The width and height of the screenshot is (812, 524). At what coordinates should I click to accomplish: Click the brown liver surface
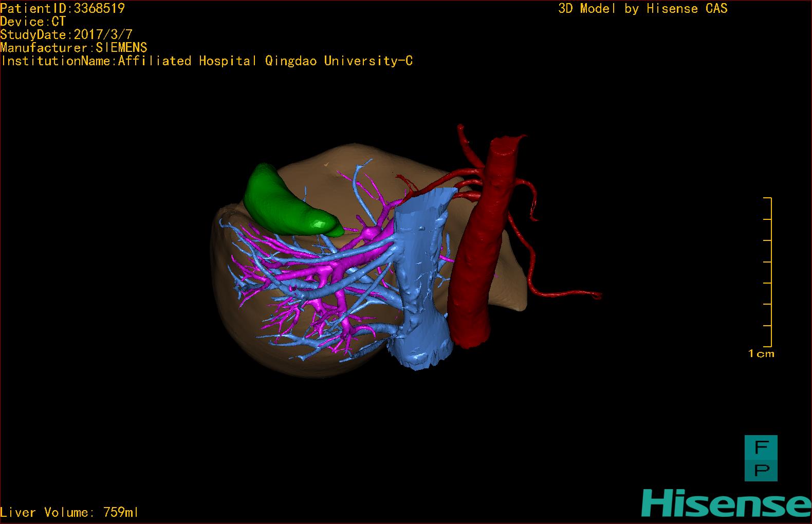coord(303,360)
